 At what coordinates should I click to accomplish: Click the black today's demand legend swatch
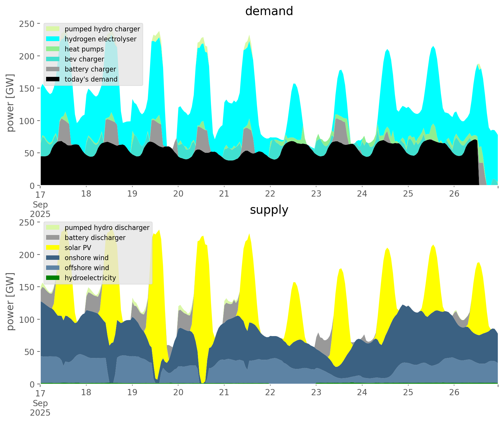tap(53, 79)
